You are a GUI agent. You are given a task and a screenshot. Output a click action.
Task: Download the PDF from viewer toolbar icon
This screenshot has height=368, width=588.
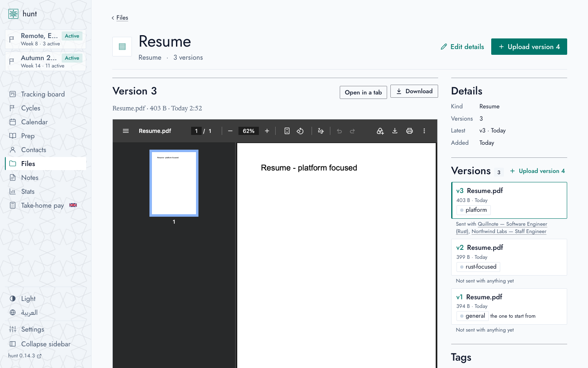395,131
